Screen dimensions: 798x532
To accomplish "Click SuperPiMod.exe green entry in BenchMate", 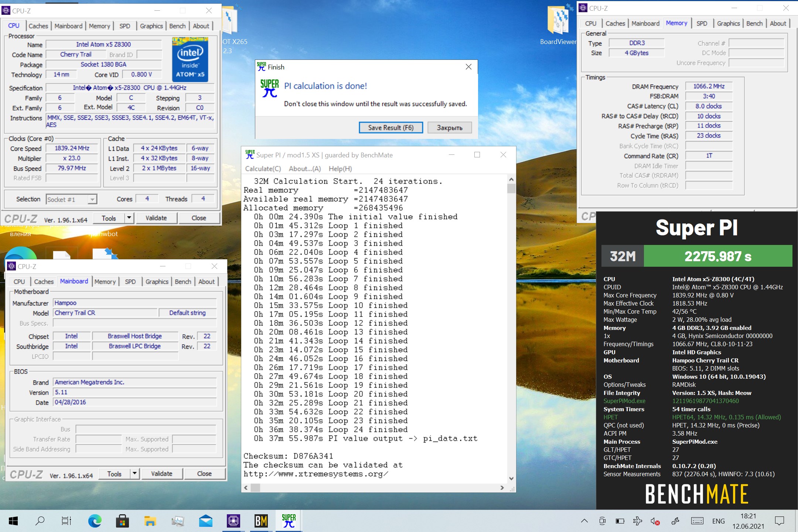I will click(624, 401).
